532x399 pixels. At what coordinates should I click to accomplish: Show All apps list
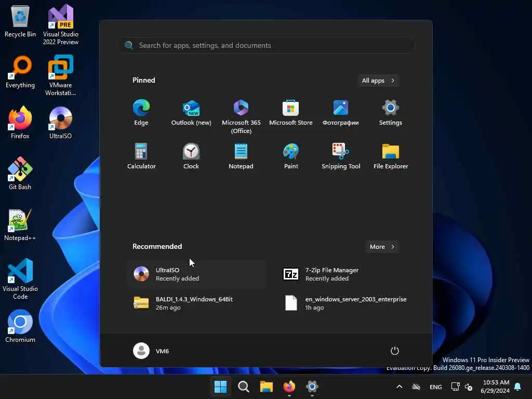click(378, 81)
